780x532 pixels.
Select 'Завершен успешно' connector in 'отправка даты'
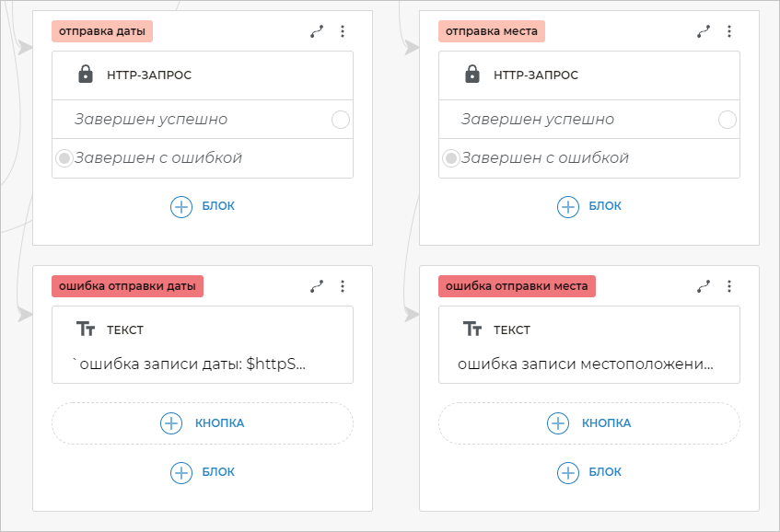click(340, 120)
